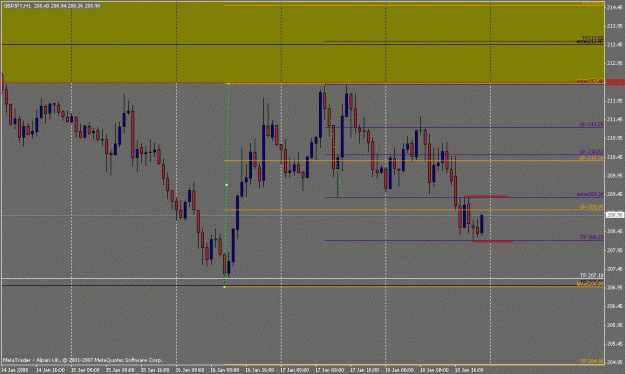625x374 pixels.
Task: Click the purple enter 209.36 label
Action: [590, 195]
